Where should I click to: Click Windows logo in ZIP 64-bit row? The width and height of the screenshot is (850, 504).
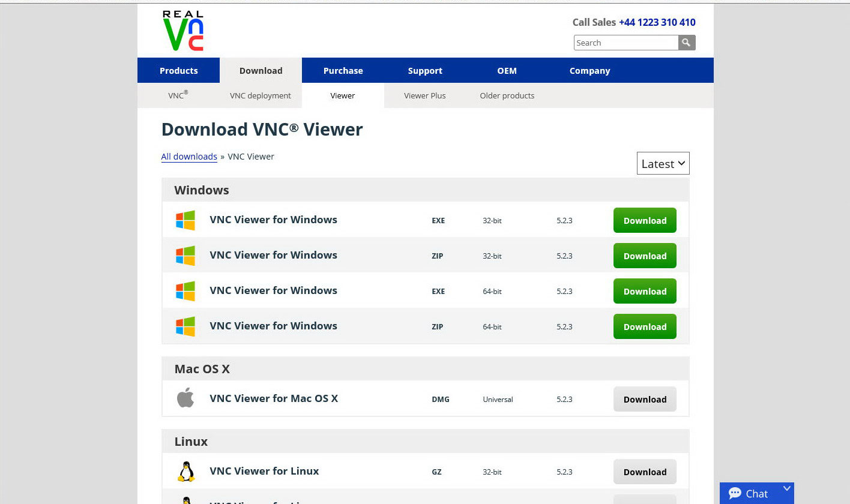coord(185,326)
